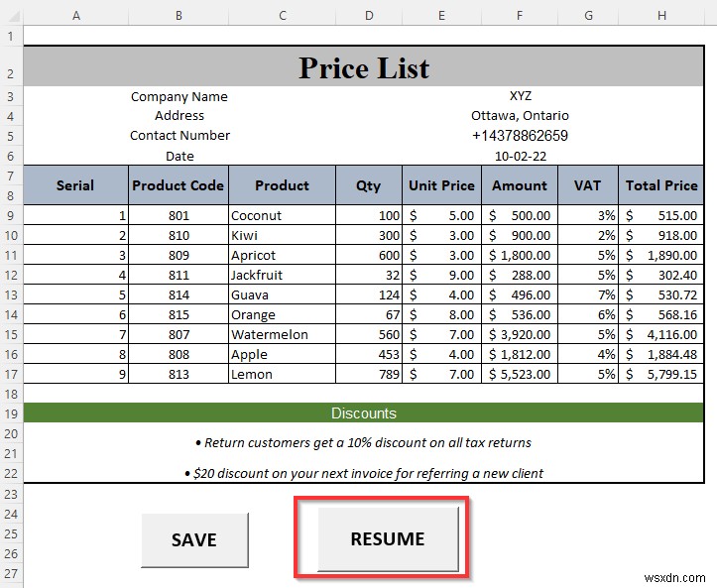Viewport: 717px width, 588px height.
Task: Click the Company Name cell
Action: (x=179, y=96)
